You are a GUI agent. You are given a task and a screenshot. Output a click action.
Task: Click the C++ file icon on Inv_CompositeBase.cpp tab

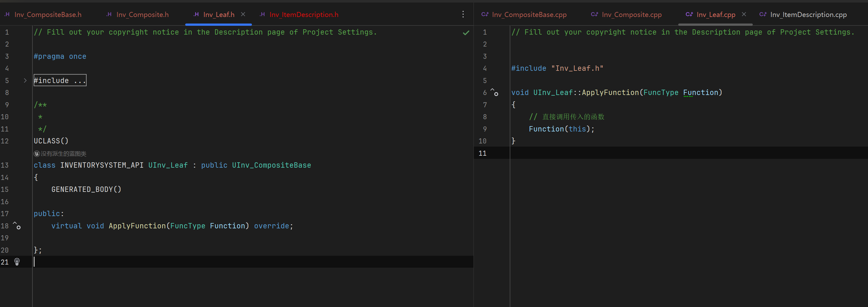point(485,14)
